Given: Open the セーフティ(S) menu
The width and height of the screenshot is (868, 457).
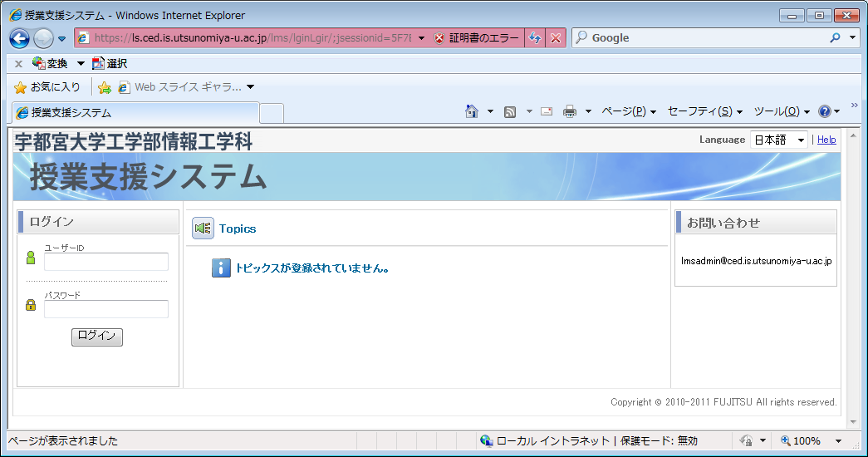Looking at the screenshot, I should point(704,111).
